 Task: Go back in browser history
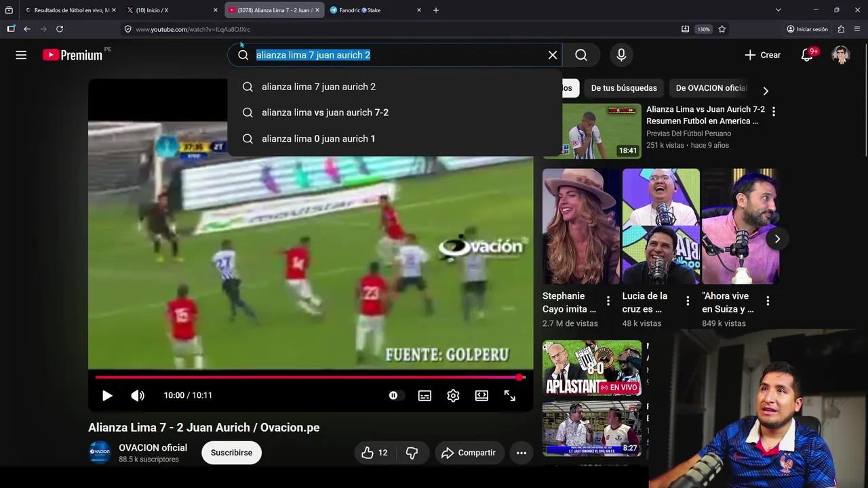27,29
